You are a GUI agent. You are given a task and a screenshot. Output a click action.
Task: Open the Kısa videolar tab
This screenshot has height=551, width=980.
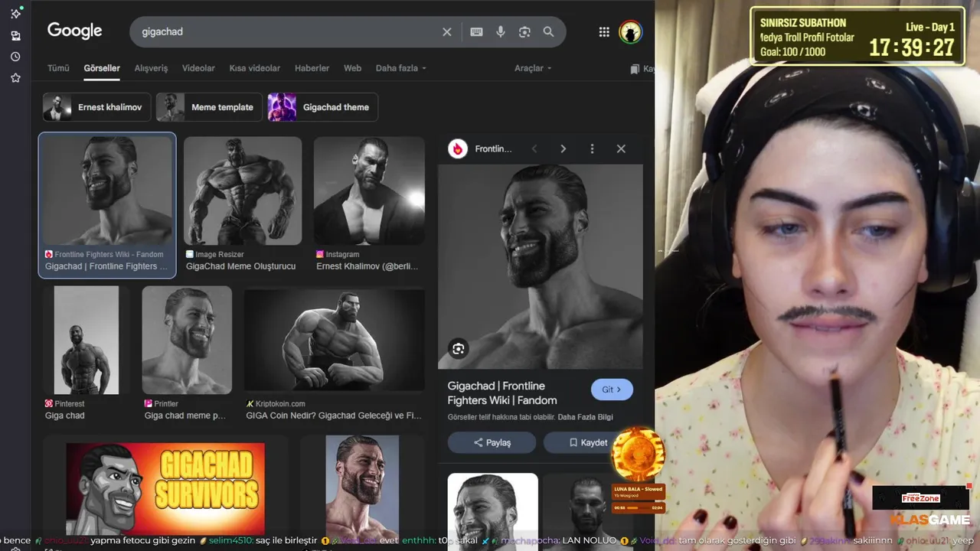[255, 68]
